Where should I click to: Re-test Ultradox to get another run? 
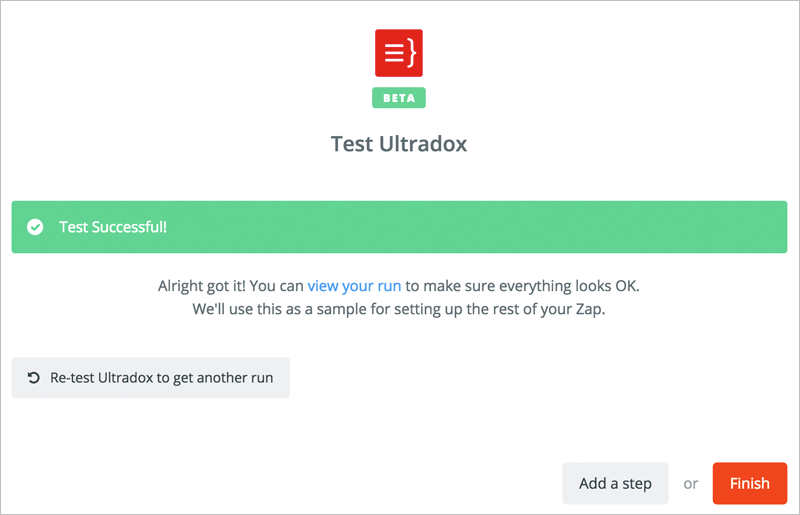point(151,378)
